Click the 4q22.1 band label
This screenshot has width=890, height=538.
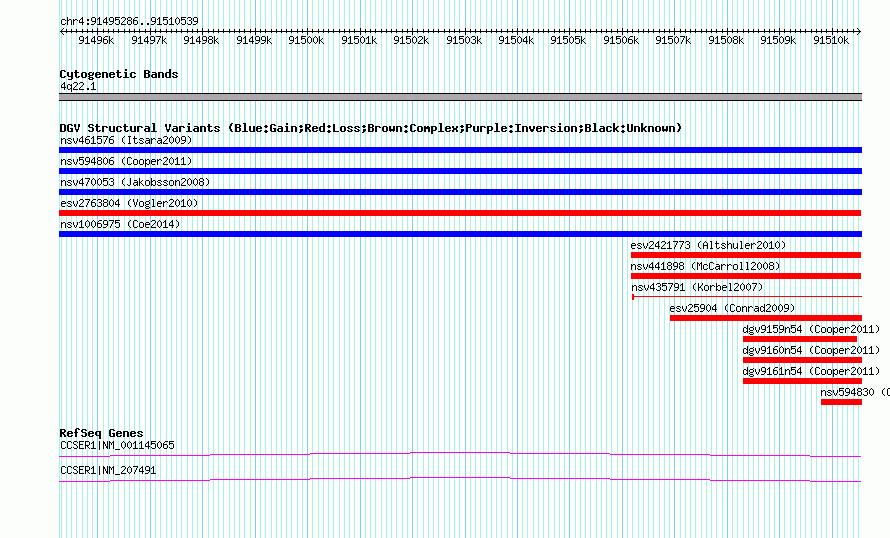(78, 86)
